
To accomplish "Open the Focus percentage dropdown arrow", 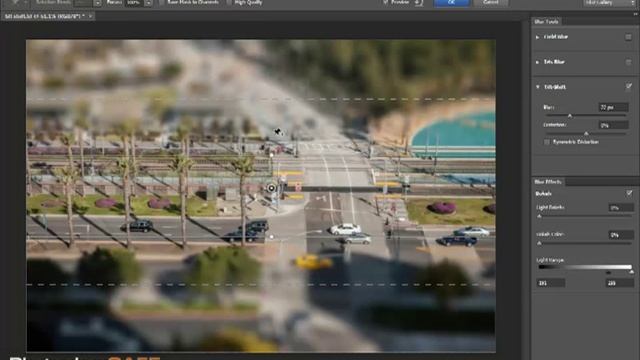I will coord(148,3).
